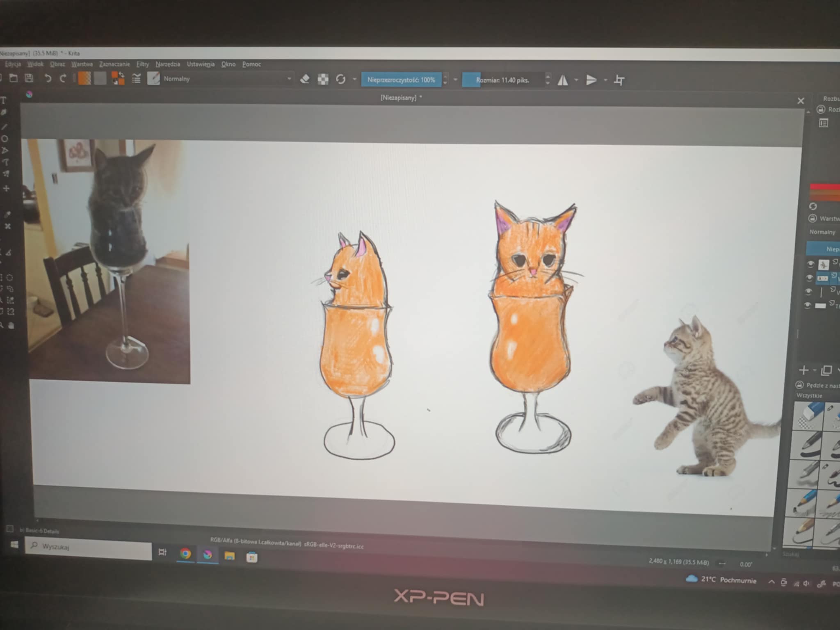Toggle lock on the Warstwy docker
The image size is (840, 630).
pyautogui.click(x=812, y=218)
